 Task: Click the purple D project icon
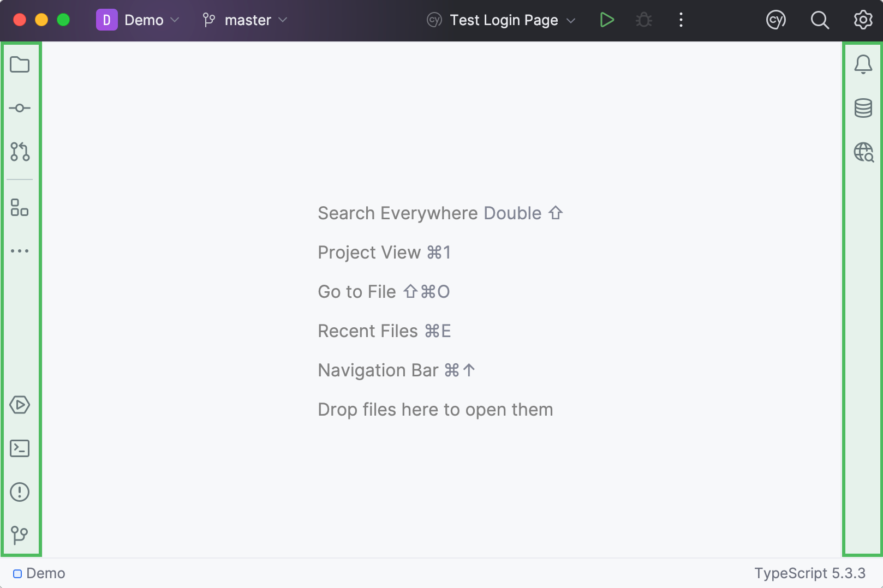tap(107, 20)
